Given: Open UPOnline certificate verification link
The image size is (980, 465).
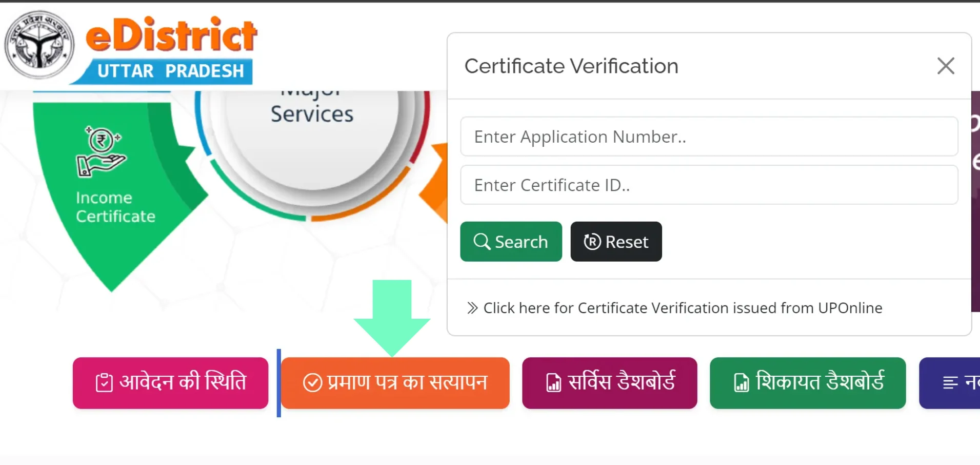Looking at the screenshot, I should coord(683,308).
